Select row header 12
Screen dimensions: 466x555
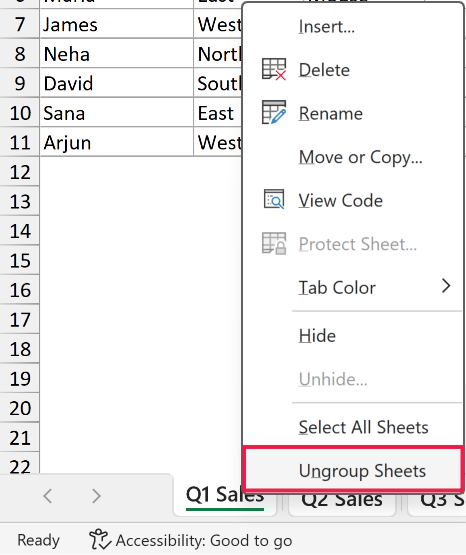pos(20,172)
